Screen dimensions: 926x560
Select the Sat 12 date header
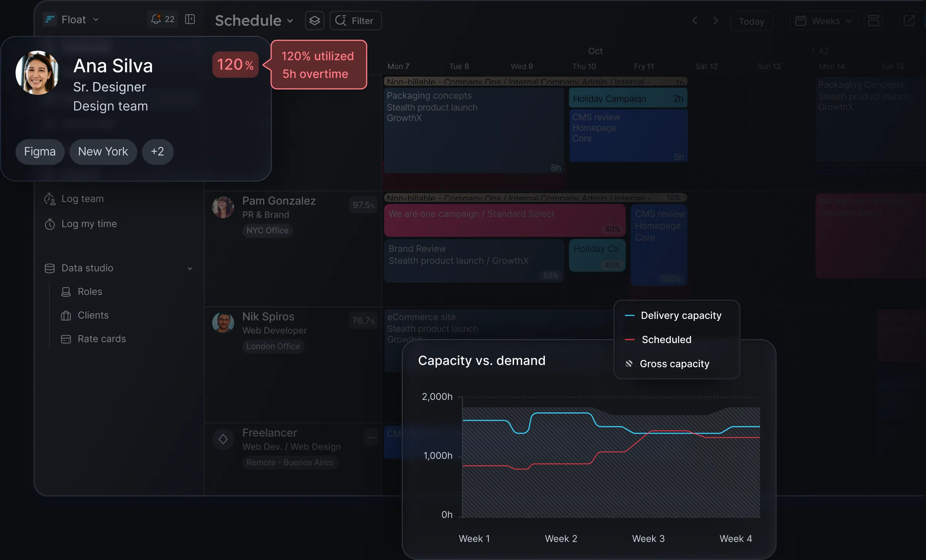pos(706,66)
